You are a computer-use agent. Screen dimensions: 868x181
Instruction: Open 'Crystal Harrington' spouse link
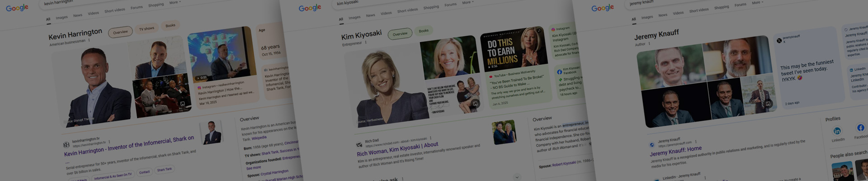(274, 172)
